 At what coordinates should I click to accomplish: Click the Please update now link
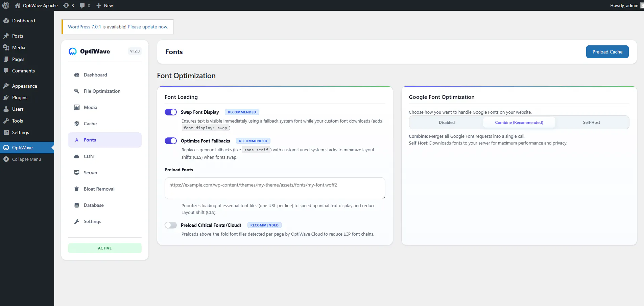coord(147,27)
